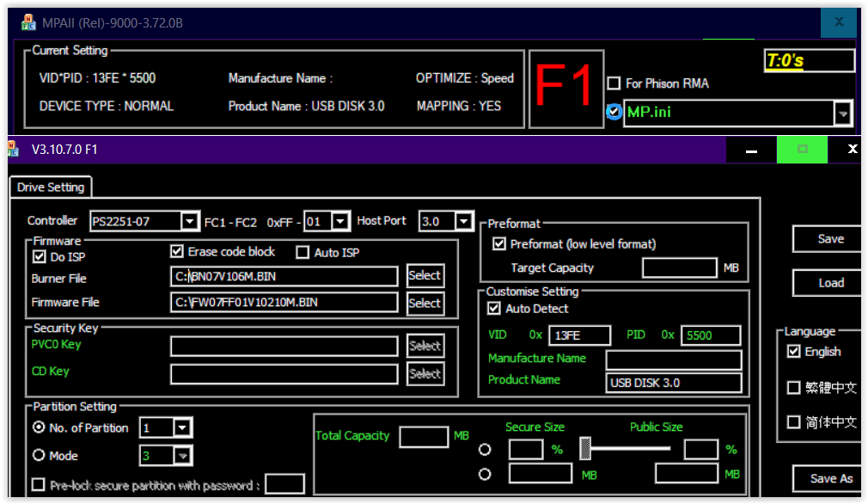Viewport: 868px width, 504px height.
Task: Click the Public Size percent field
Action: click(x=700, y=450)
